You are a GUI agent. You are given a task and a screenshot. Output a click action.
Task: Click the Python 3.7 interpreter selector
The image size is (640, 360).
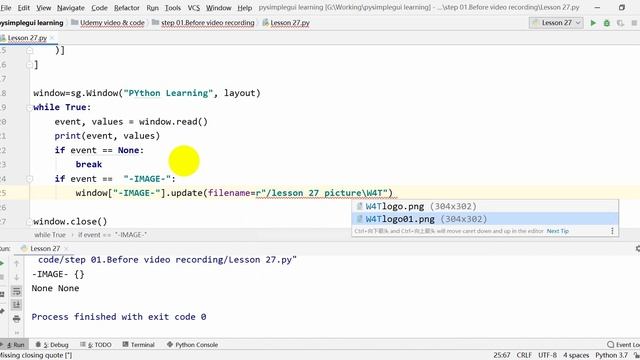(x=611, y=355)
